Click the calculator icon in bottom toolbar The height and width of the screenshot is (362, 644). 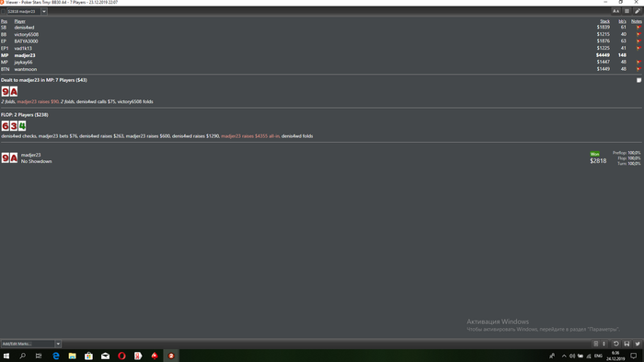(595, 344)
